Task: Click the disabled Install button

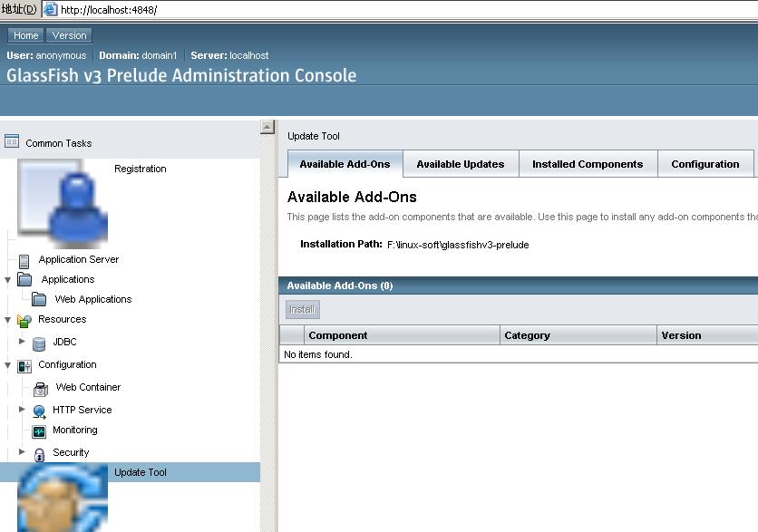Action: (302, 309)
